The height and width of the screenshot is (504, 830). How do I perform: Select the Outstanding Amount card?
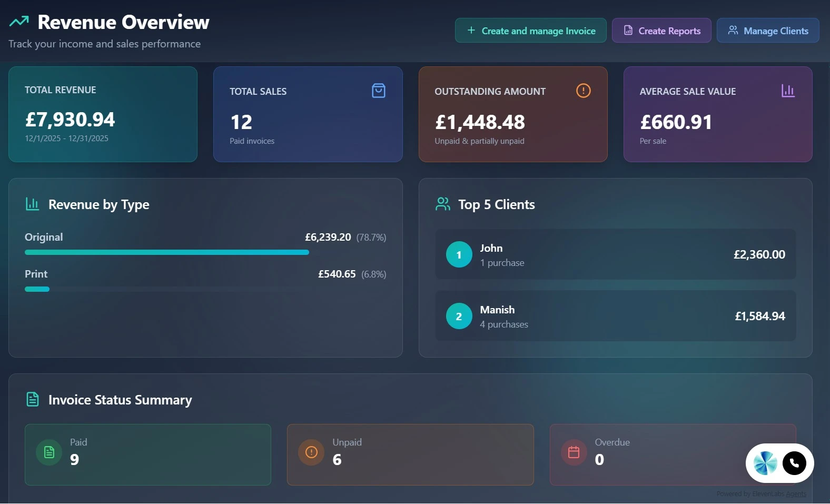(513, 114)
